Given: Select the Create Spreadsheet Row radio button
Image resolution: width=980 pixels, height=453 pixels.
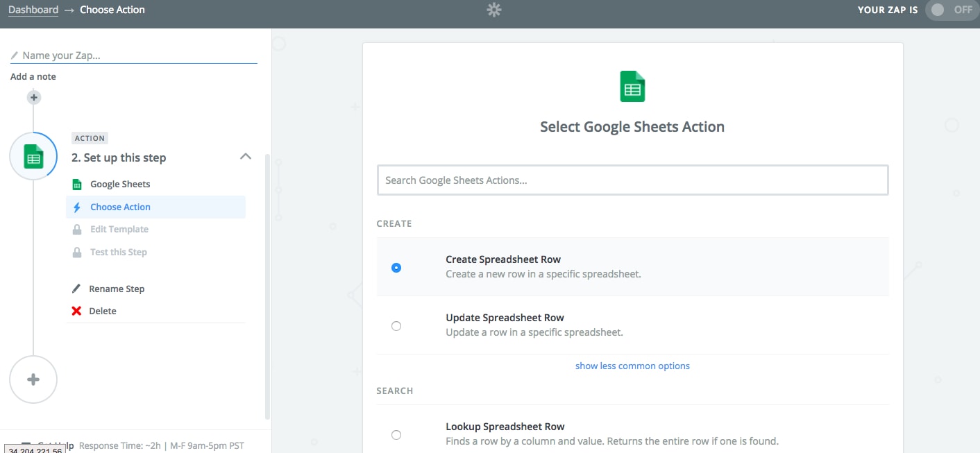Looking at the screenshot, I should point(396,268).
